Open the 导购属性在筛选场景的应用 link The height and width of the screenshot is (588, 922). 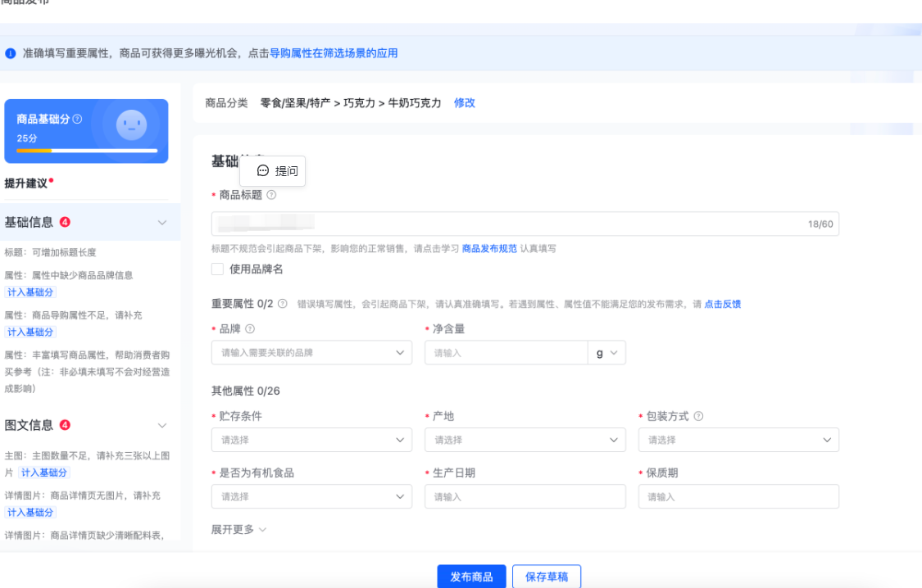334,53
